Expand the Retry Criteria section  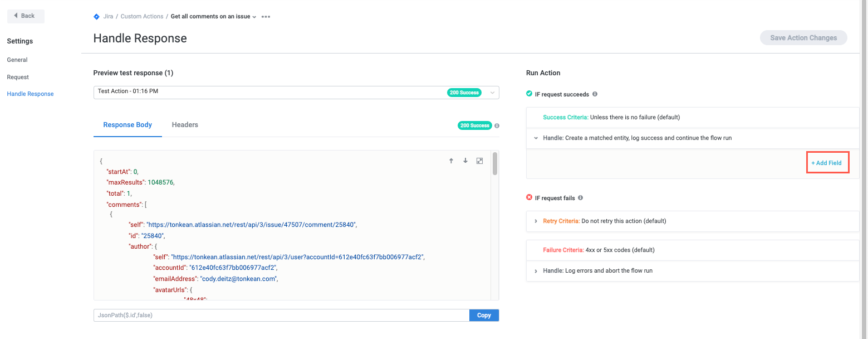536,221
